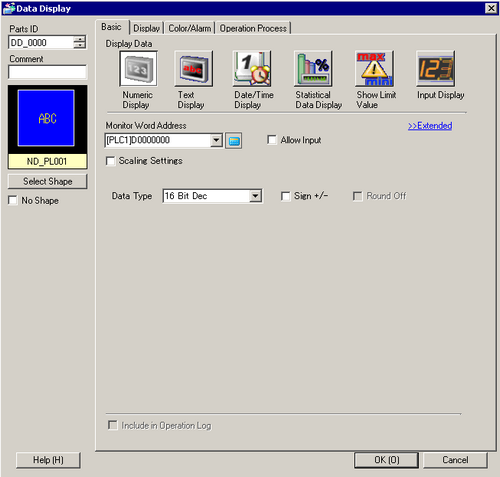
Task: Choose the Input Display icon
Action: click(x=435, y=69)
